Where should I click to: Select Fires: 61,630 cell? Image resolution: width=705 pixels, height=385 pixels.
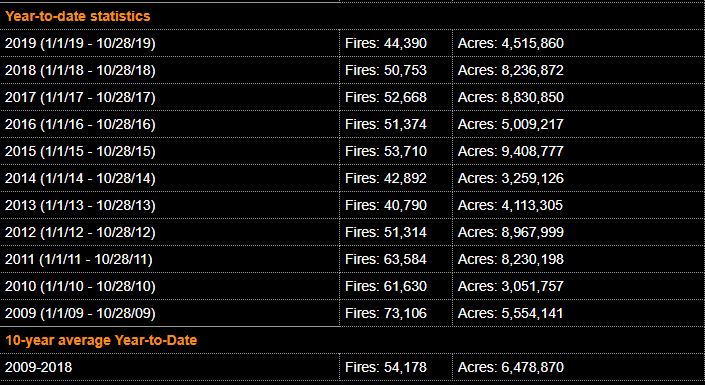point(386,286)
